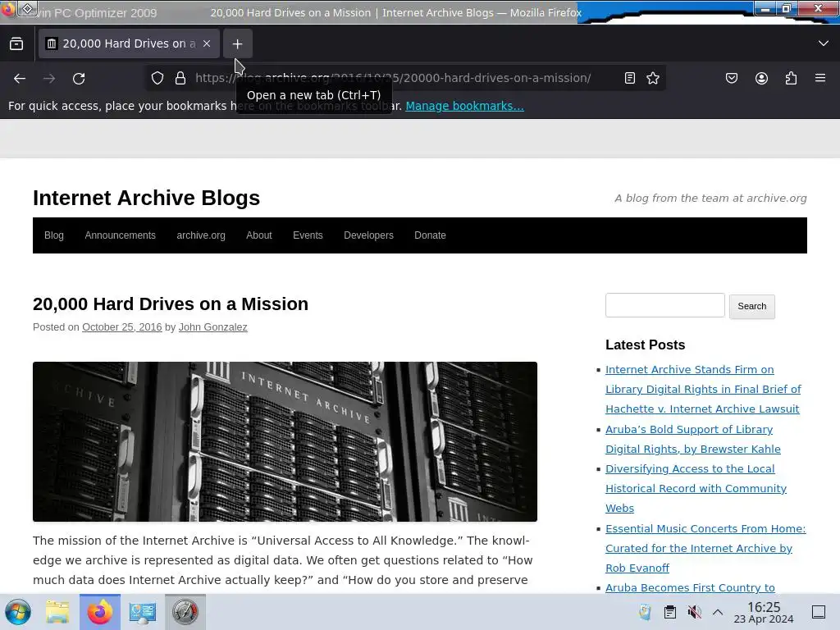Open the extensions puzzle icon
This screenshot has width=840, height=630.
(791, 78)
